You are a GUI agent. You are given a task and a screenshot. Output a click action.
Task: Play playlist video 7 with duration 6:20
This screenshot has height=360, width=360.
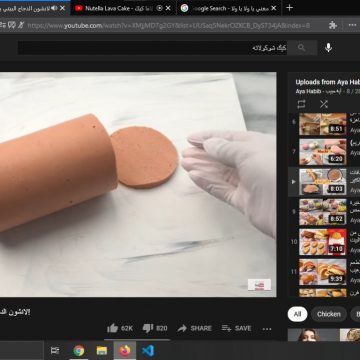(x=322, y=152)
